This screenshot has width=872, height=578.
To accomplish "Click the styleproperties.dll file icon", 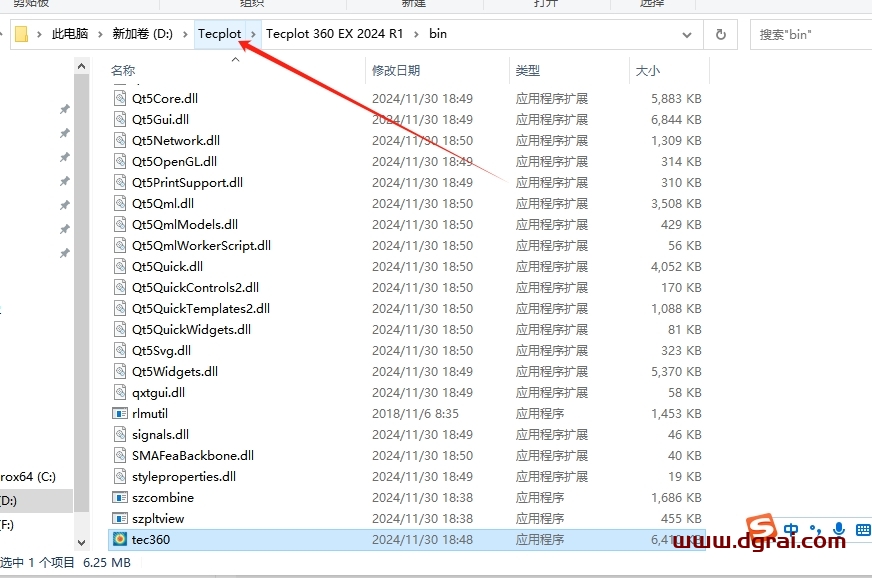I will [120, 477].
